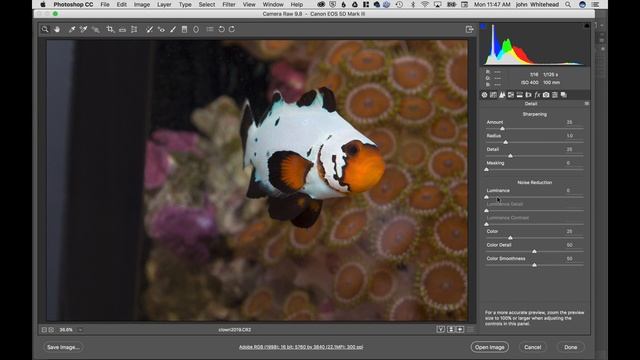Viewport: 640px width, 360px height.
Task: Toggle before/after preview view (Y icon)
Action: click(x=441, y=329)
